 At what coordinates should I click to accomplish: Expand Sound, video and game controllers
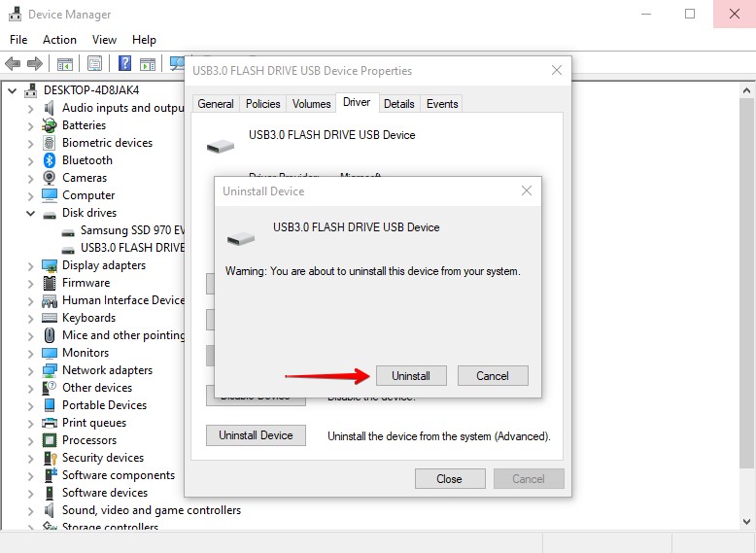tap(30, 510)
